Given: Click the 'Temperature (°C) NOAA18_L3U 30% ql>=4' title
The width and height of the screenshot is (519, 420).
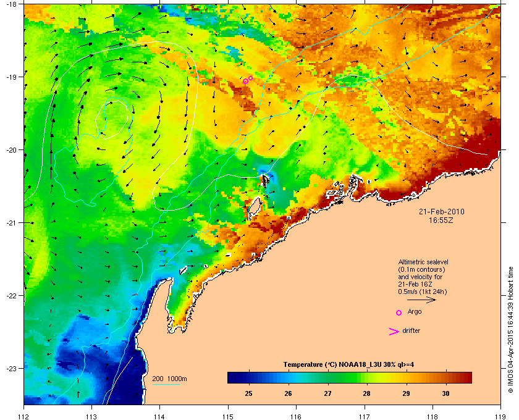Looking at the screenshot, I should [x=348, y=365].
